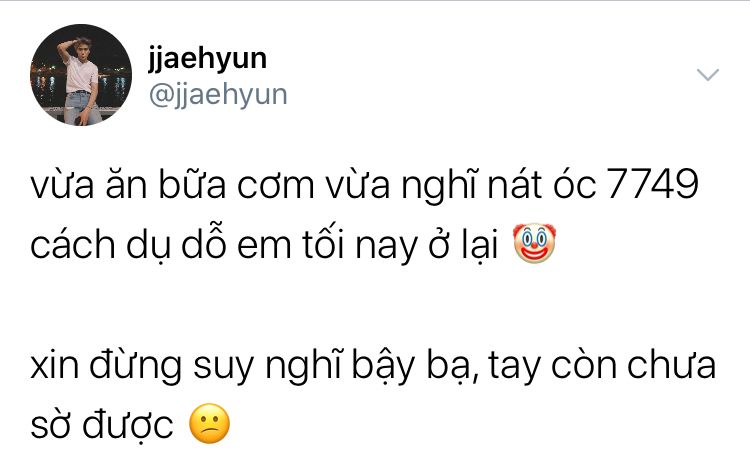Viewport: 750px width, 474px height.
Task: Click the words "nát óc" in the tweet
Action: [x=542, y=184]
